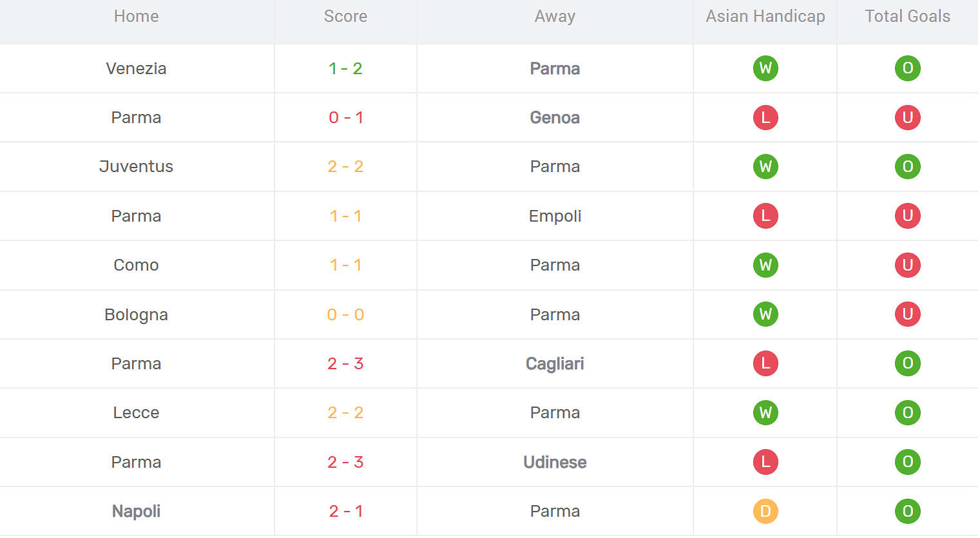Open the Venezia 1 - 2 score link

pos(345,68)
